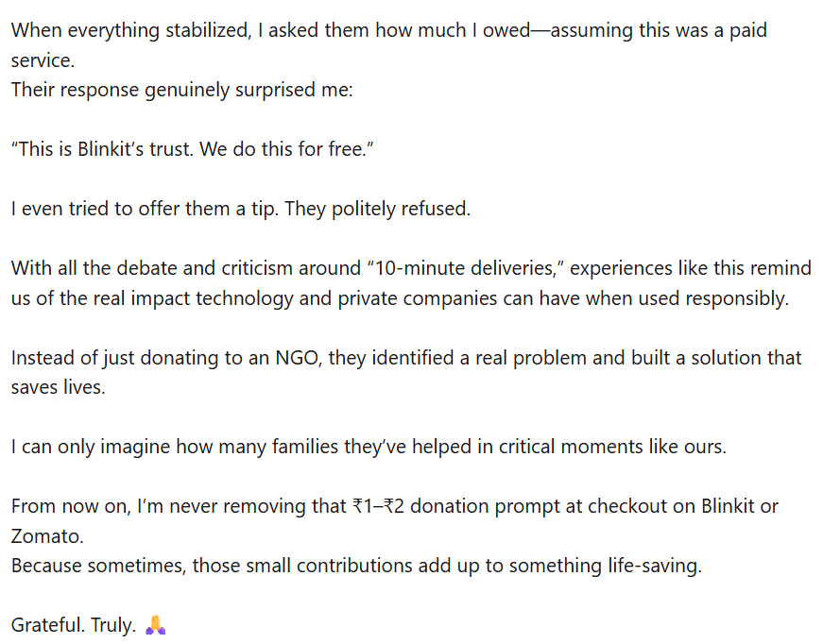
Task: Click the "saves lives." line
Action: [x=58, y=387]
